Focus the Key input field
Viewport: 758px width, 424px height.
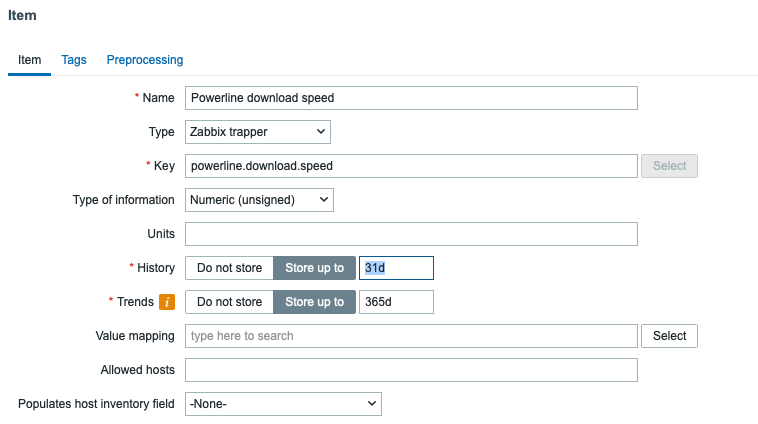coord(411,166)
